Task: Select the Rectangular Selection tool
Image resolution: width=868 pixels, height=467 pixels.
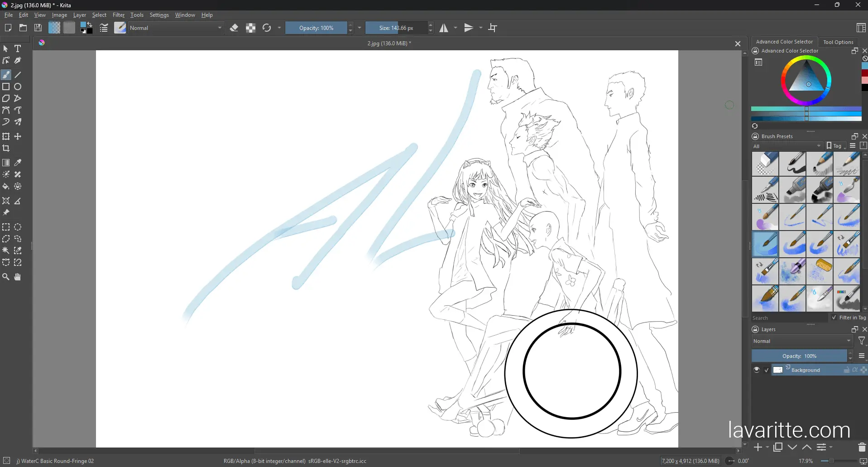Action: coord(6,227)
